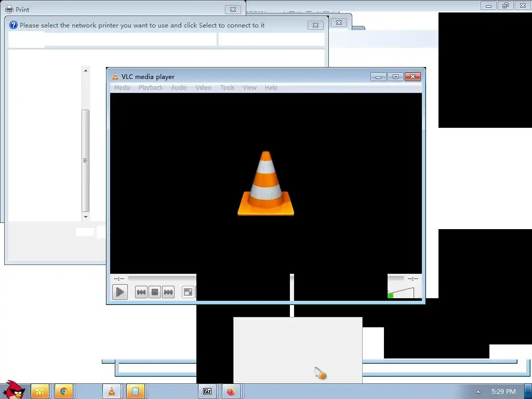Click the printer icon in Print title bar
532x399 pixels.
[9, 9]
